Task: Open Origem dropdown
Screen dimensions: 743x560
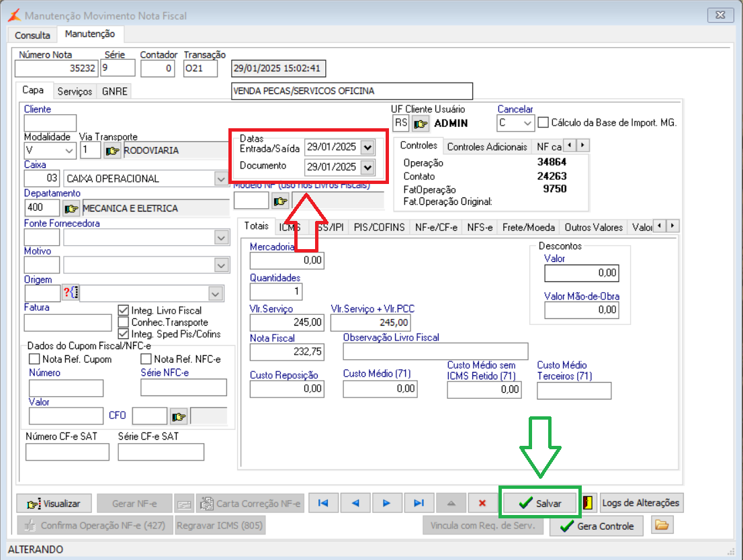Action: (216, 293)
